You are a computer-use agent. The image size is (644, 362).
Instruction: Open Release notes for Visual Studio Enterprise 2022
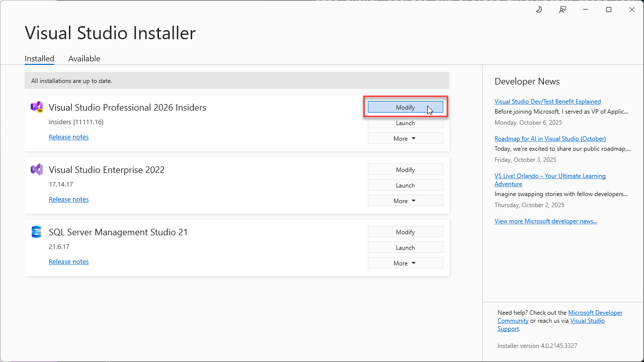[x=68, y=199]
